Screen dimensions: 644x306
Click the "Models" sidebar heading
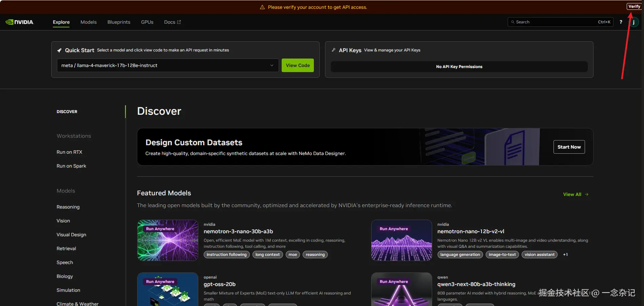point(66,191)
